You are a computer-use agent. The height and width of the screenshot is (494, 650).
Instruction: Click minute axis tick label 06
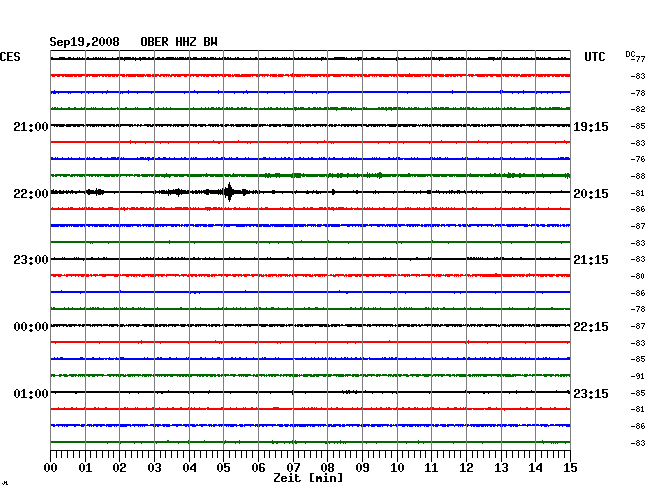point(258,467)
